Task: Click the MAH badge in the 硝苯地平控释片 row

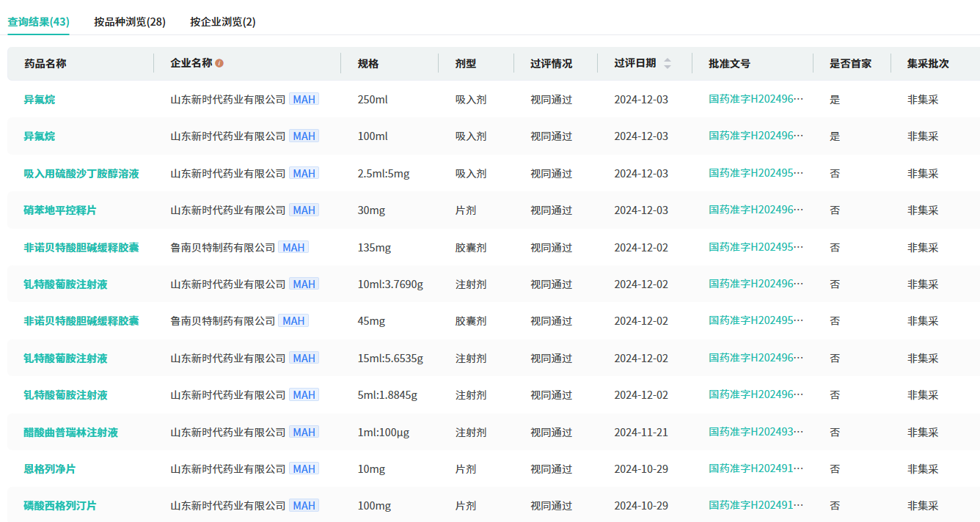Action: click(x=304, y=210)
